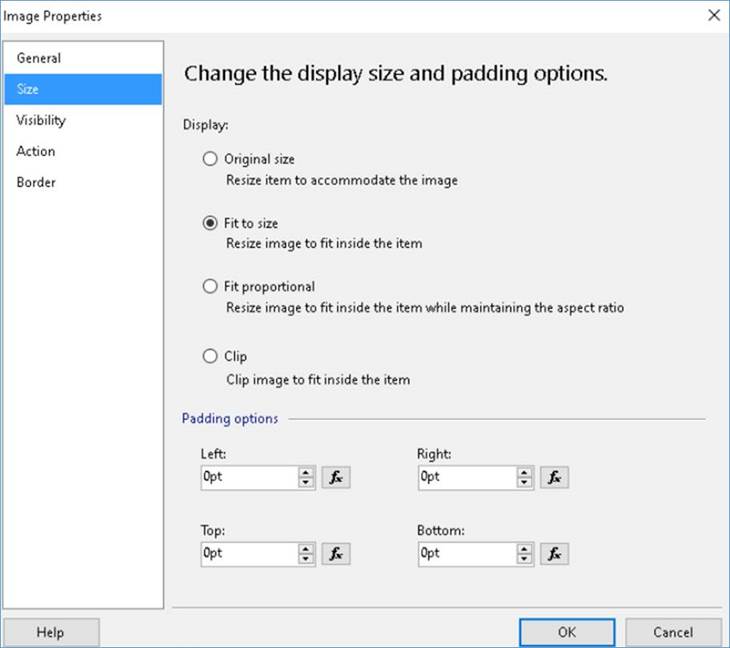Screen dimensions: 730x648
Task: Click the OK button
Action: tap(567, 632)
